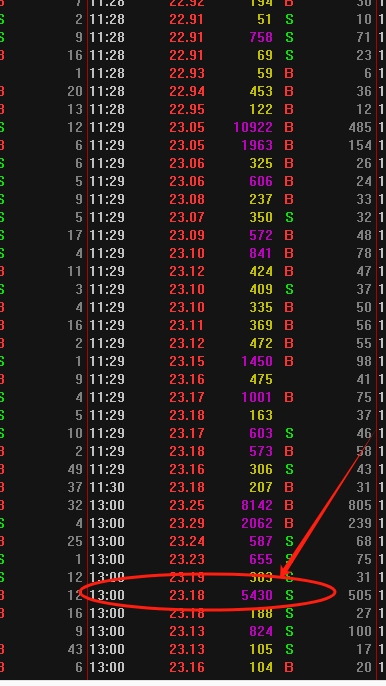Click the 606 volume entry
Image resolution: width=386 pixels, height=686 pixels.
[x=261, y=182]
